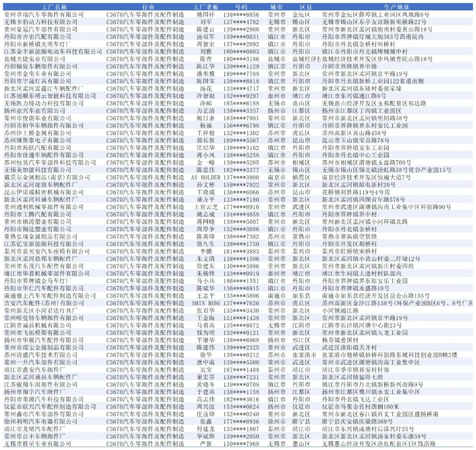The width and height of the screenshot is (476, 450).
Task: Select city cell 徐州市
Action: pyautogui.click(x=277, y=421)
